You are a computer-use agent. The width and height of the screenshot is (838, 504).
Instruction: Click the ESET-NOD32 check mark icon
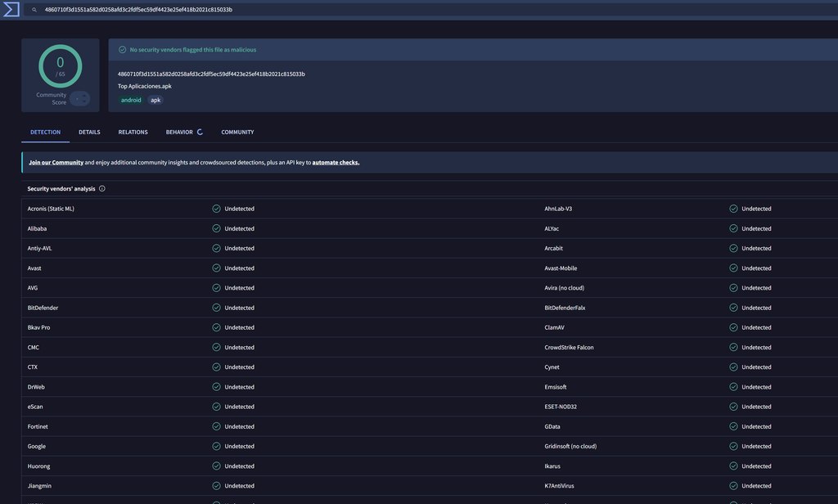(734, 407)
